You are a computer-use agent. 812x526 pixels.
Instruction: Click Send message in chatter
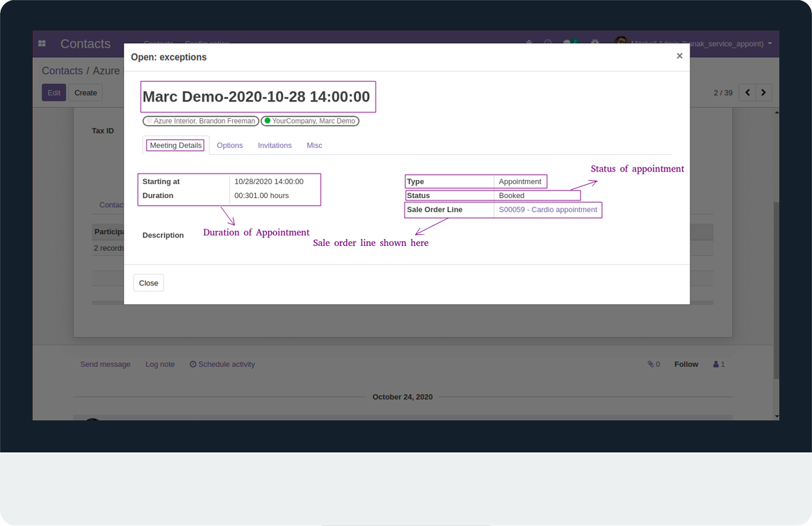(x=105, y=365)
